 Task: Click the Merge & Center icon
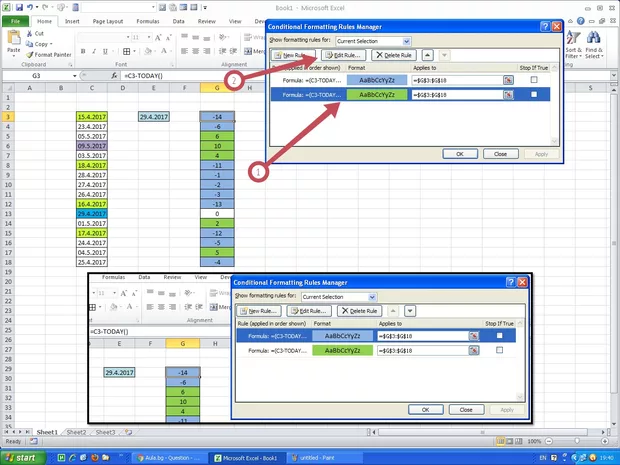click(248, 51)
